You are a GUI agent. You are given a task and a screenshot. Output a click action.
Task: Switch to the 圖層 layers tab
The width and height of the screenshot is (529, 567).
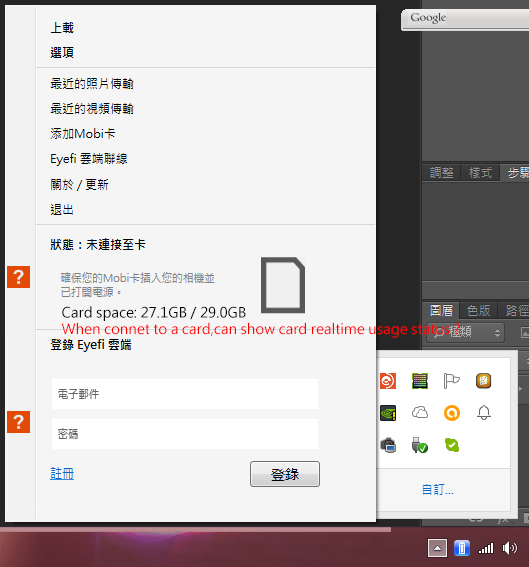(x=441, y=311)
